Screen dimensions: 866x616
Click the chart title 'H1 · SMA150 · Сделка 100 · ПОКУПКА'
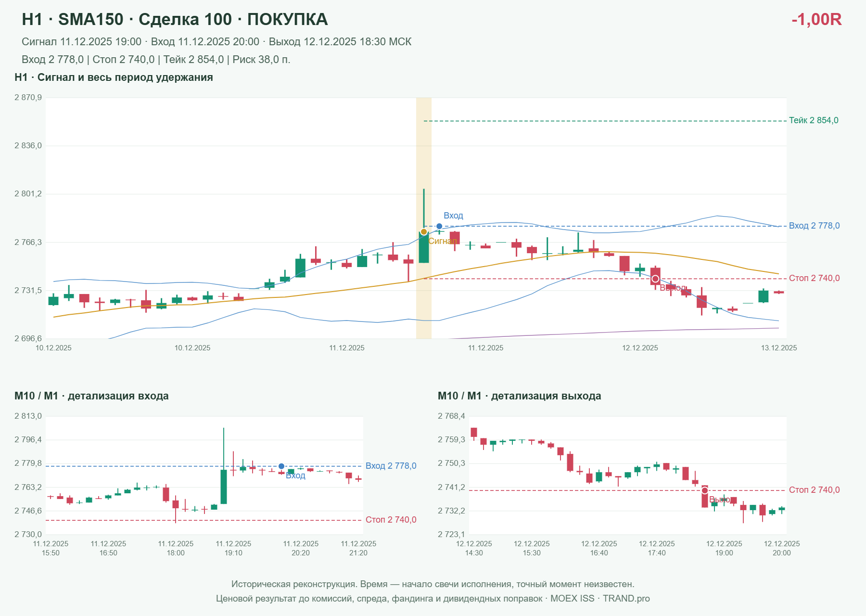[x=175, y=19]
